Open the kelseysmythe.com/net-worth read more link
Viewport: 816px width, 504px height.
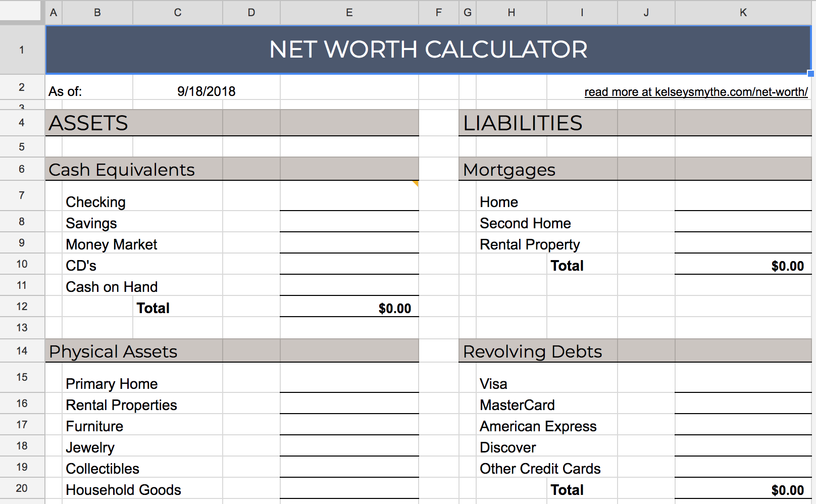coord(695,92)
